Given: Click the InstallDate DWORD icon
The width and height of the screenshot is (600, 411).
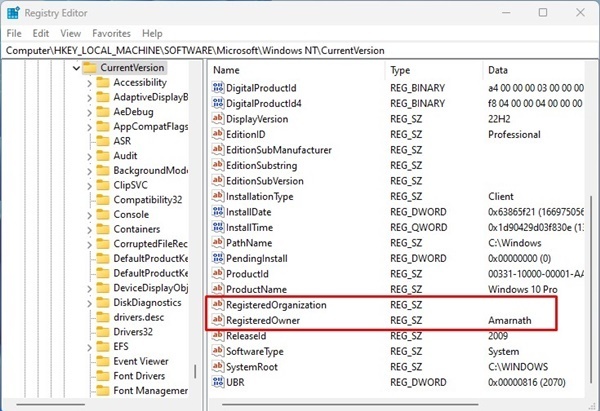Looking at the screenshot, I should 218,212.
